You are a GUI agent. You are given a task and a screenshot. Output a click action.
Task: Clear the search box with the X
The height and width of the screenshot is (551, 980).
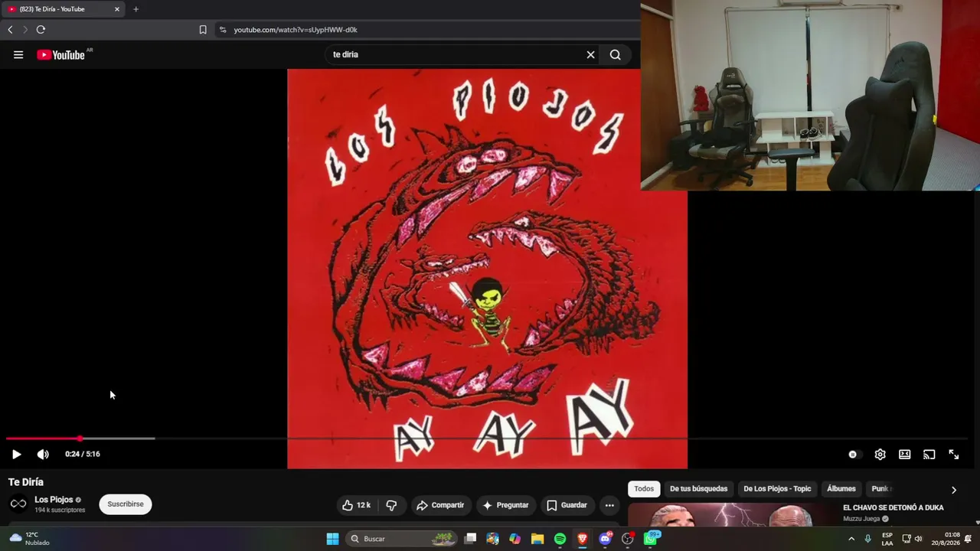click(590, 55)
